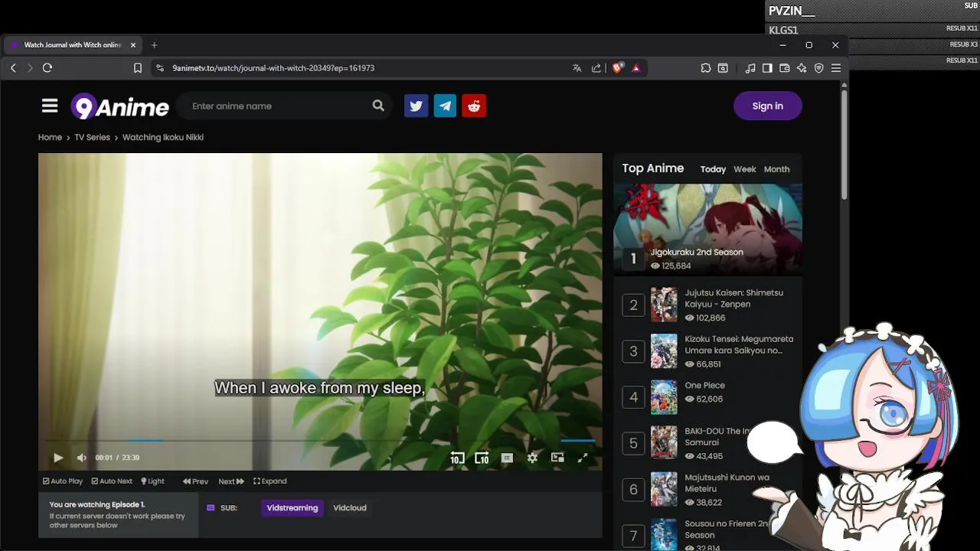Viewport: 980px width, 551px height.
Task: Select the Watch Journal with Witch tab
Action: pos(73,45)
